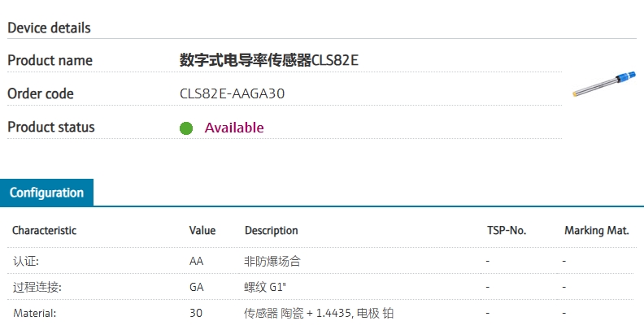
Task: Select the Material characteristic row
Action: 320,313
